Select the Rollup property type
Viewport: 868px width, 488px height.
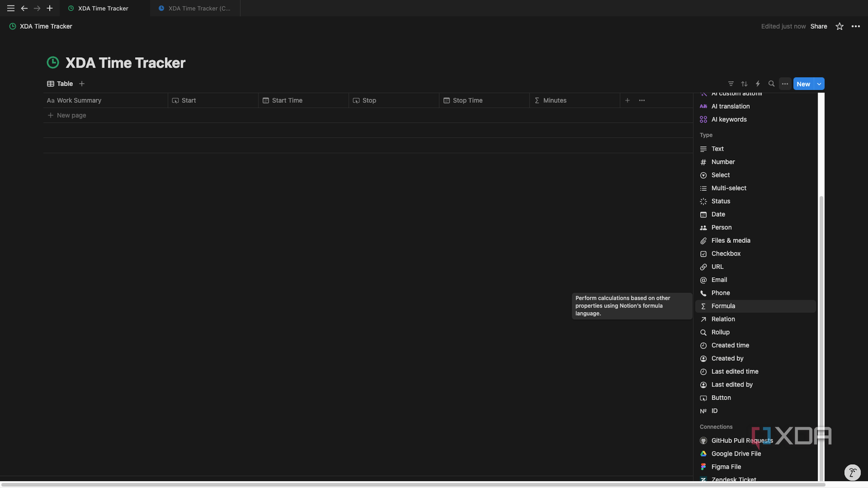755,332
